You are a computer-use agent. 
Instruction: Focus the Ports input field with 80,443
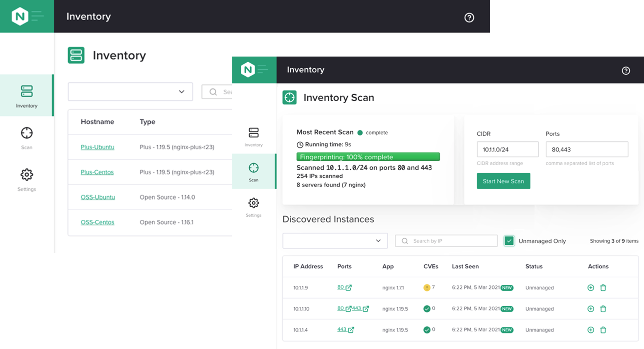click(x=587, y=149)
